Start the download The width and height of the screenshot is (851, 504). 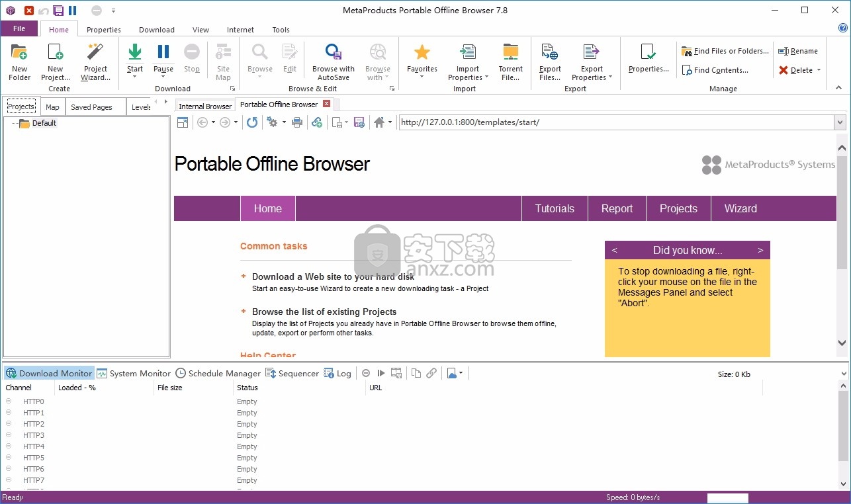coord(135,52)
